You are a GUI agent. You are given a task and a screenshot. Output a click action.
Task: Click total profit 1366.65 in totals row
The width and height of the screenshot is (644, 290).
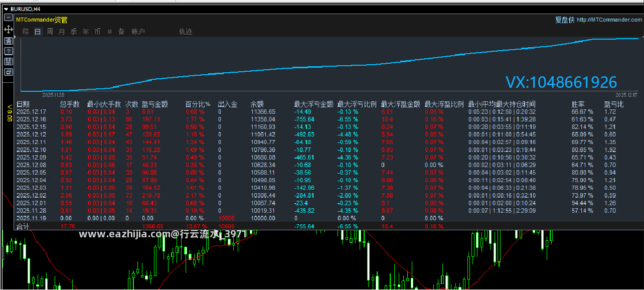tap(153, 226)
